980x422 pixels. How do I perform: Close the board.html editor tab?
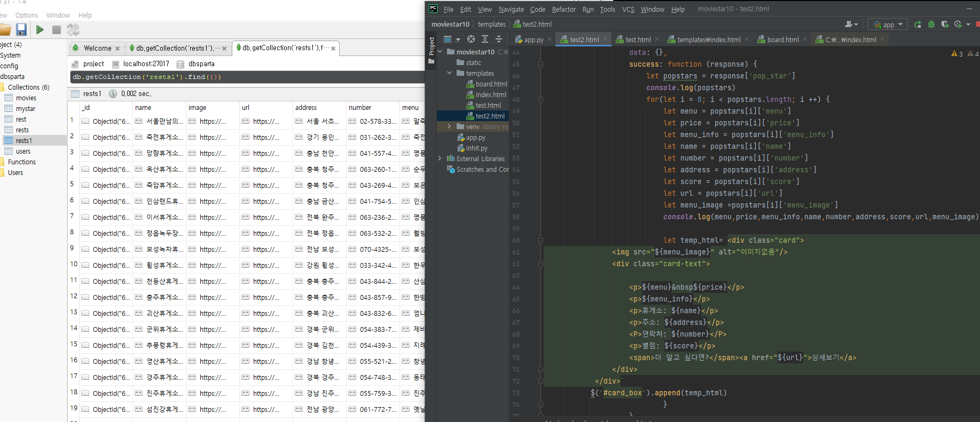(x=804, y=39)
